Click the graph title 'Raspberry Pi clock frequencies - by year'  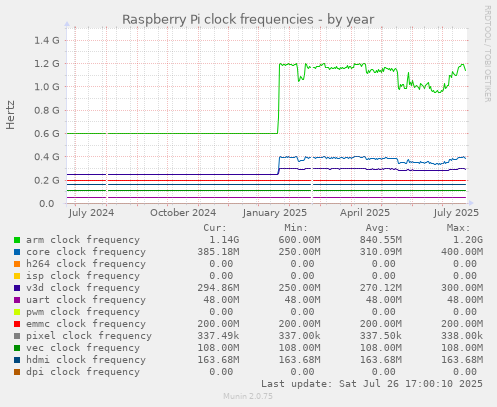pos(248,20)
